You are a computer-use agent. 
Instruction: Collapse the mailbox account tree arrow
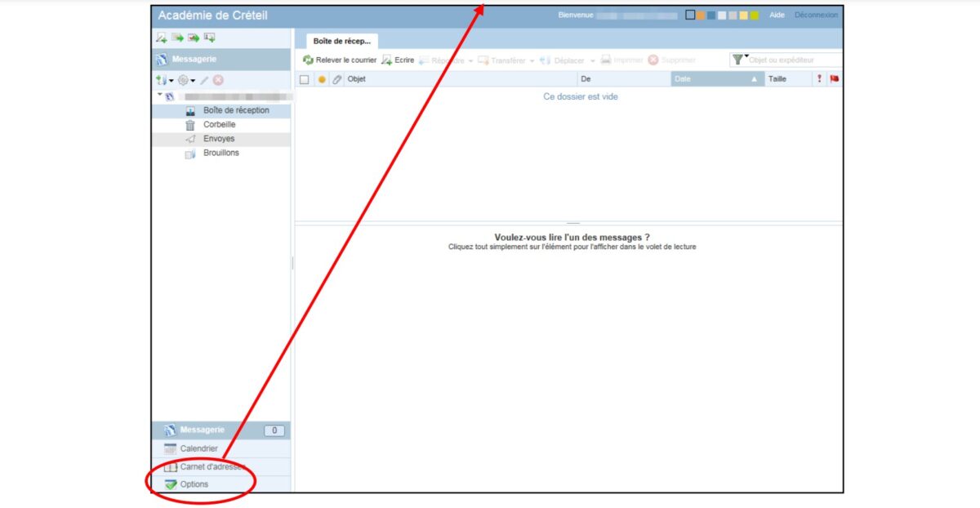(160, 95)
